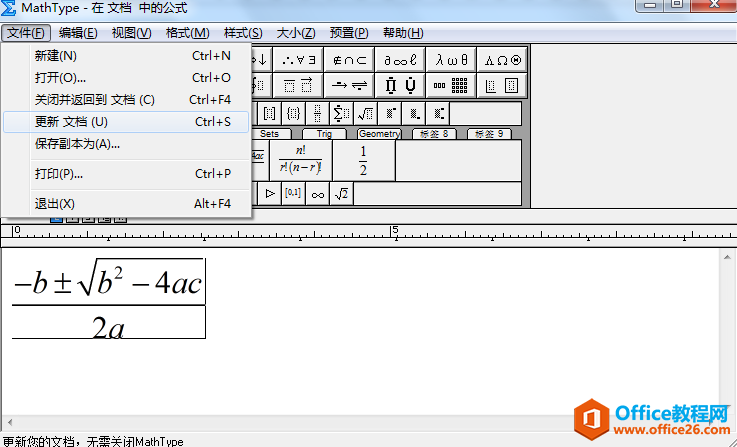Open the labeled arrow templates palette

point(349,85)
